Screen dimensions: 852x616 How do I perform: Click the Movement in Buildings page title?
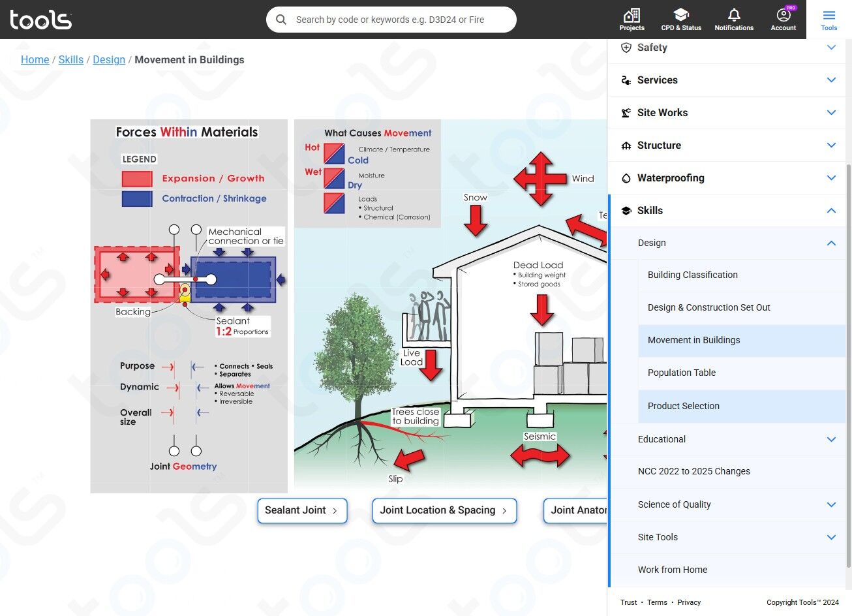[x=189, y=59]
